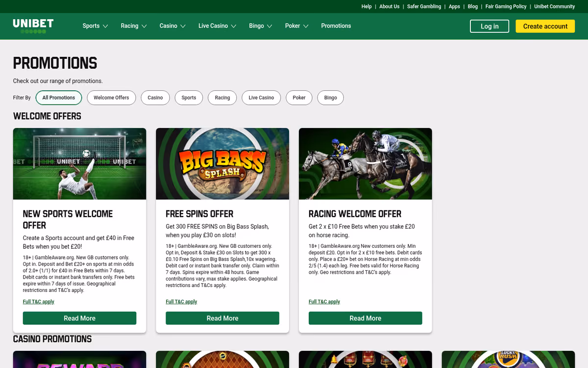This screenshot has height=368, width=588.
Task: Go to Promotions in the navigation bar
Action: click(336, 26)
